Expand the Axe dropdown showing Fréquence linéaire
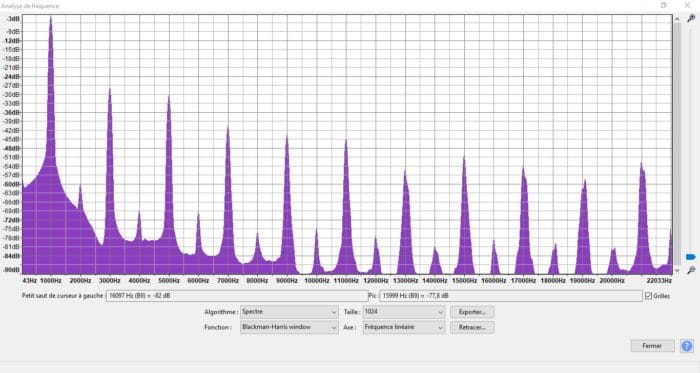Viewport: 700px width, 373px height. [404, 327]
